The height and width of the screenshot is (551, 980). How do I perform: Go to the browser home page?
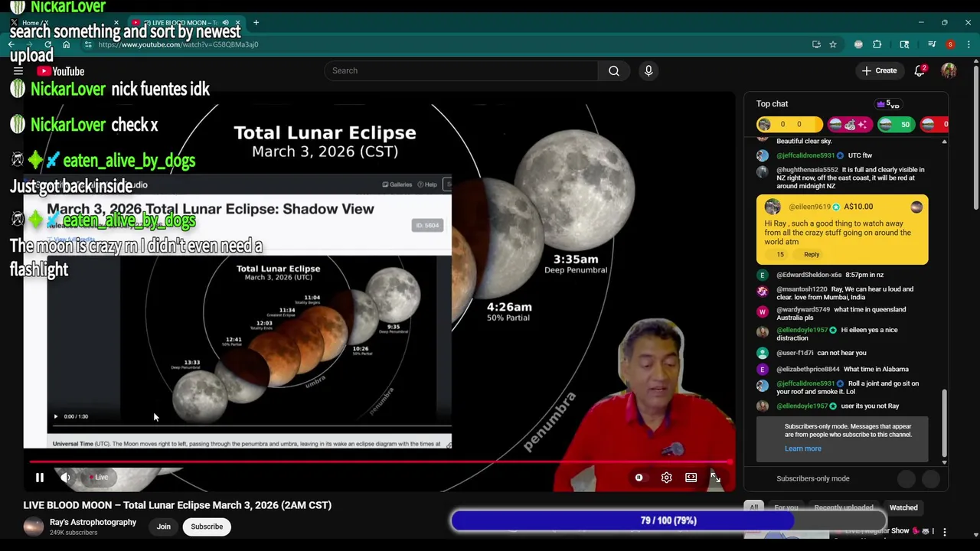click(66, 44)
